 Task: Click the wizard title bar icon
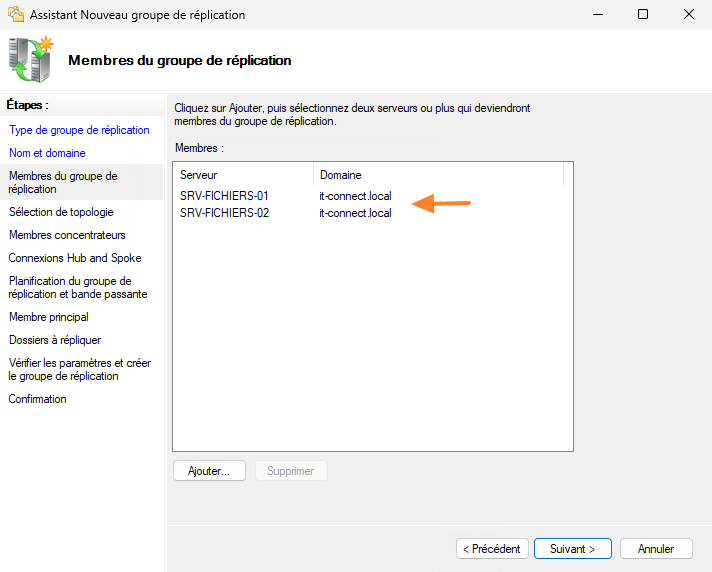pyautogui.click(x=16, y=15)
